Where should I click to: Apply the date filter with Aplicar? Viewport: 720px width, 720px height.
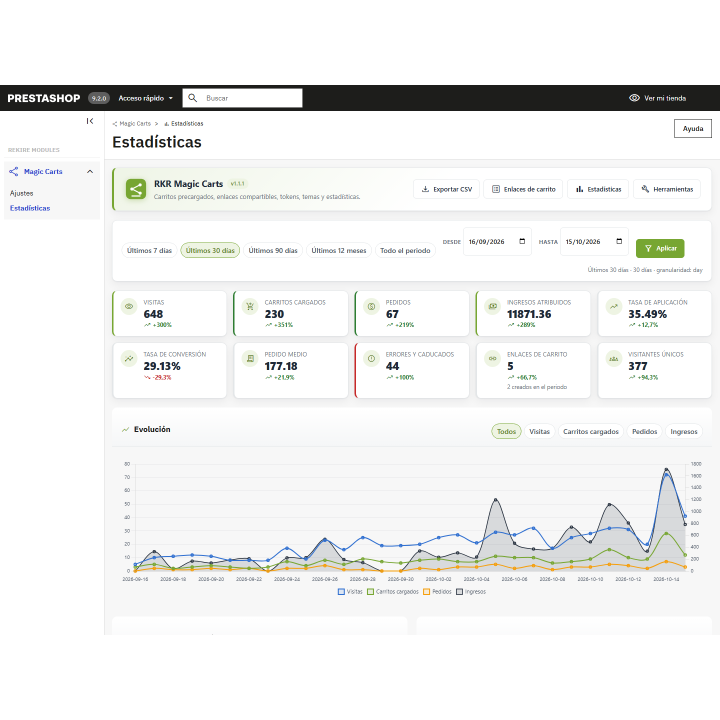click(x=660, y=248)
